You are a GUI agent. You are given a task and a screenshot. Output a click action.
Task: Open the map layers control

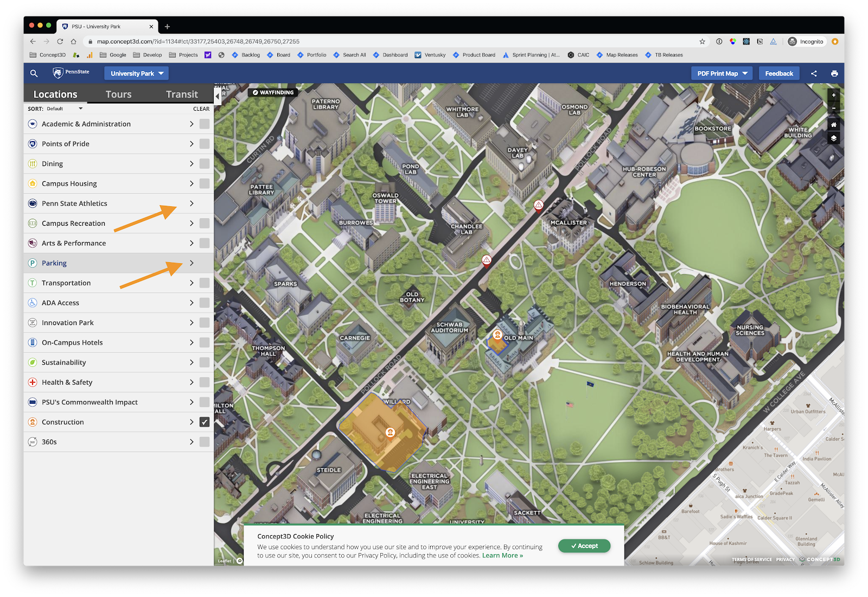[x=834, y=138]
